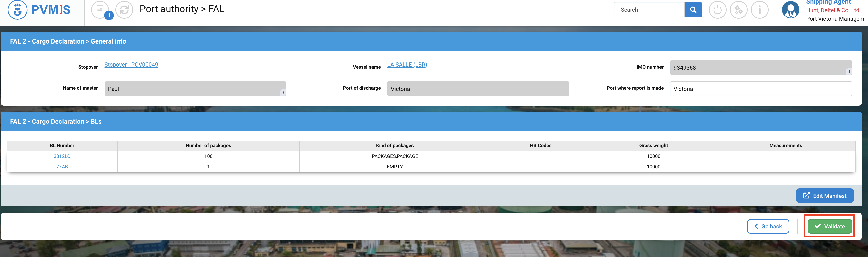Show the info circle icon
The width and height of the screenshot is (868, 257).
point(759,10)
